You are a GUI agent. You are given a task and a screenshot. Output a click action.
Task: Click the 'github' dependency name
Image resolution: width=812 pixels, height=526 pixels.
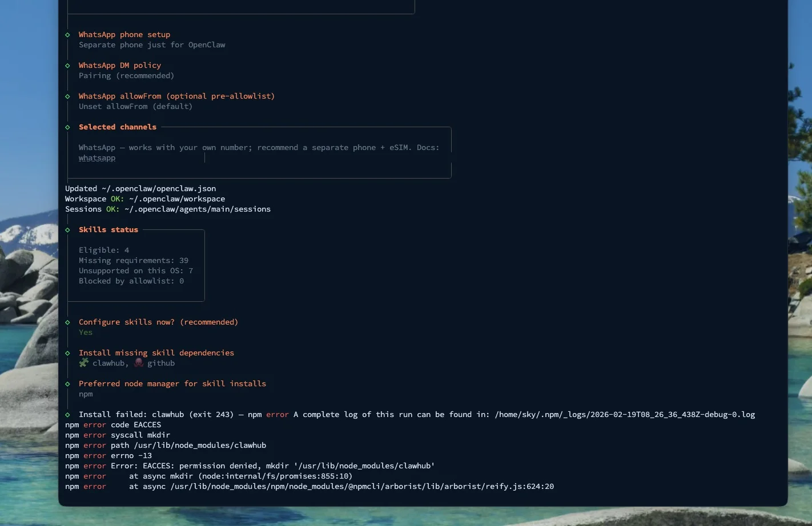(x=161, y=363)
